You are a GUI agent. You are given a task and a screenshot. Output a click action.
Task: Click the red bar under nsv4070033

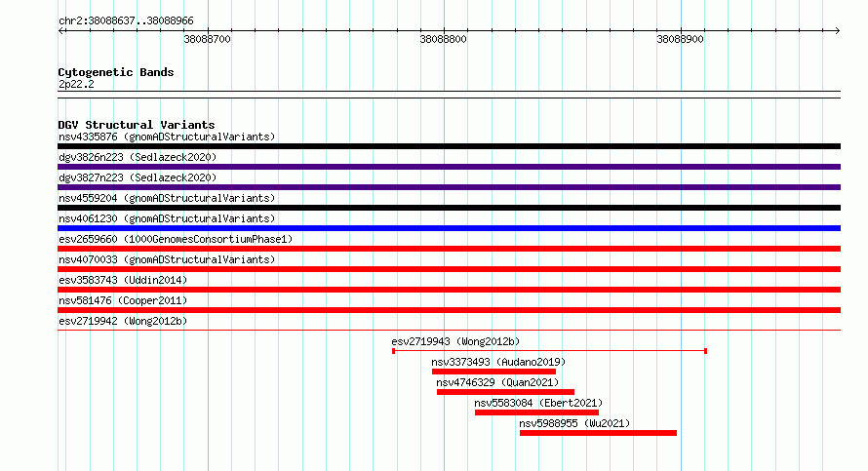449,269
